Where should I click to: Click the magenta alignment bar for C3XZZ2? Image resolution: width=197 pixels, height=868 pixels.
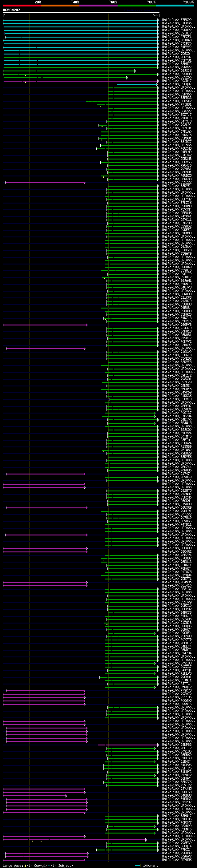(x=45, y=183)
